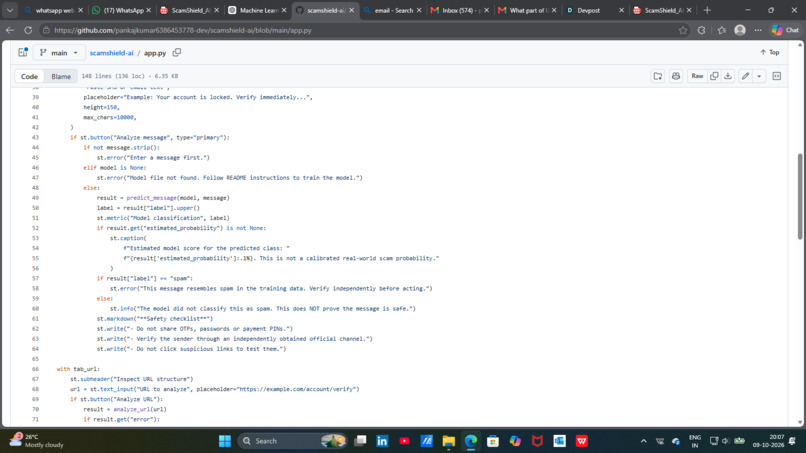Open Outlook from the taskbar
The height and width of the screenshot is (453, 806).
559,441
